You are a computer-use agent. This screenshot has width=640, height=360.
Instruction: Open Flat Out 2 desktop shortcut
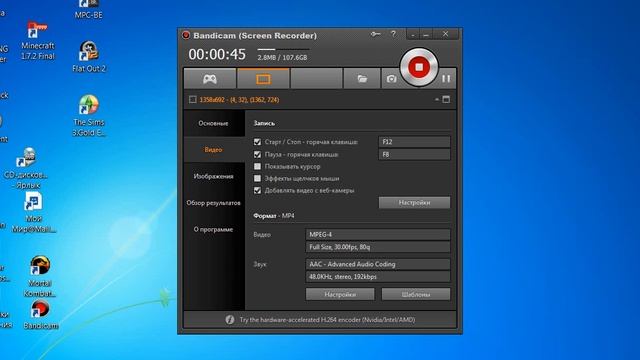89,57
